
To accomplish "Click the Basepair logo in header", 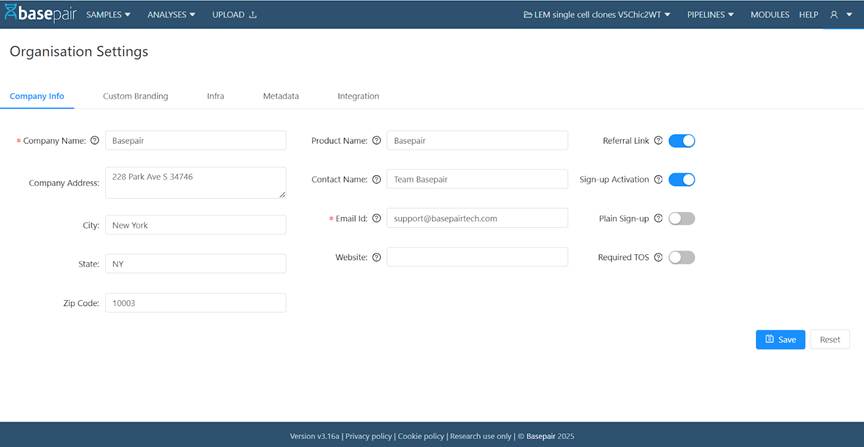I will pyautogui.click(x=39, y=14).
